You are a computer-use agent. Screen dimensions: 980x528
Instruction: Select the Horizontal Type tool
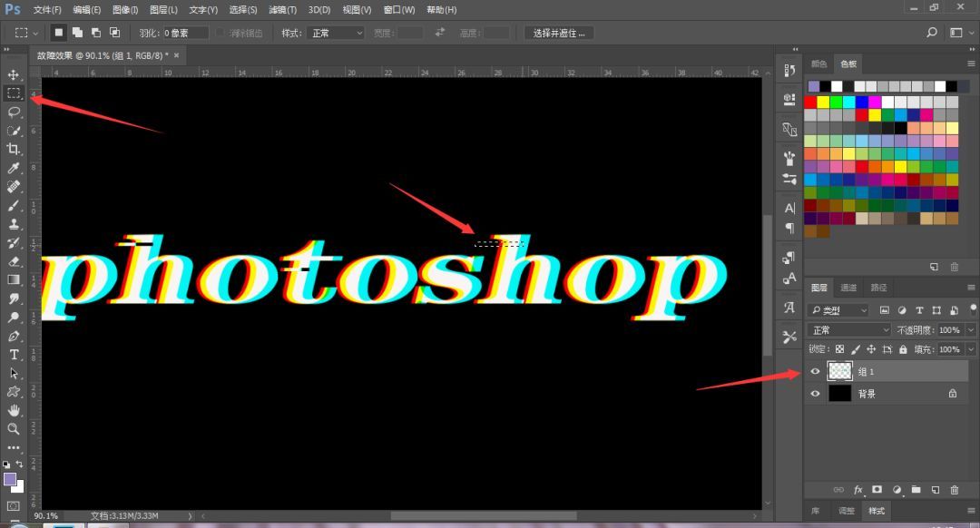click(13, 355)
